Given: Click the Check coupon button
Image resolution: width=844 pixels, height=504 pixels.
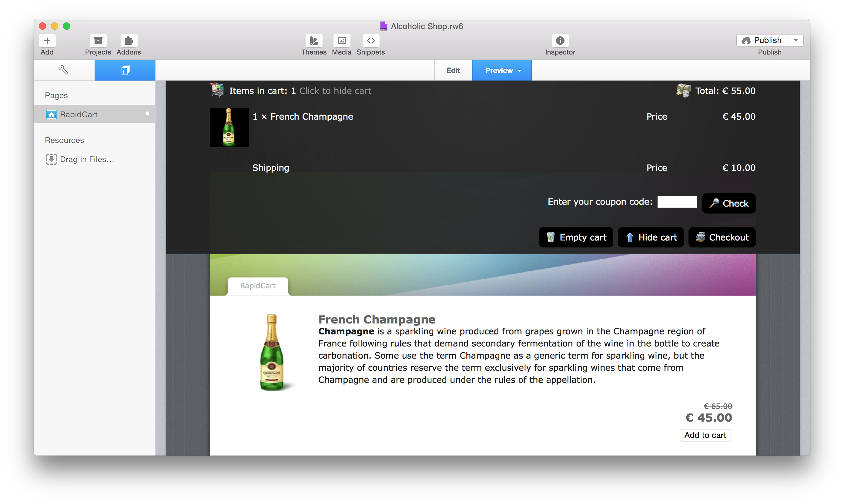Looking at the screenshot, I should point(728,203).
